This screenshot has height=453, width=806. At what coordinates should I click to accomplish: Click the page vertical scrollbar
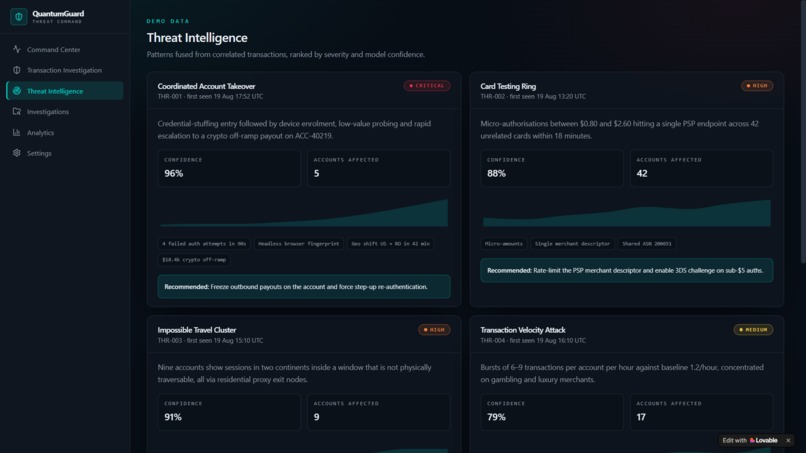click(802, 134)
